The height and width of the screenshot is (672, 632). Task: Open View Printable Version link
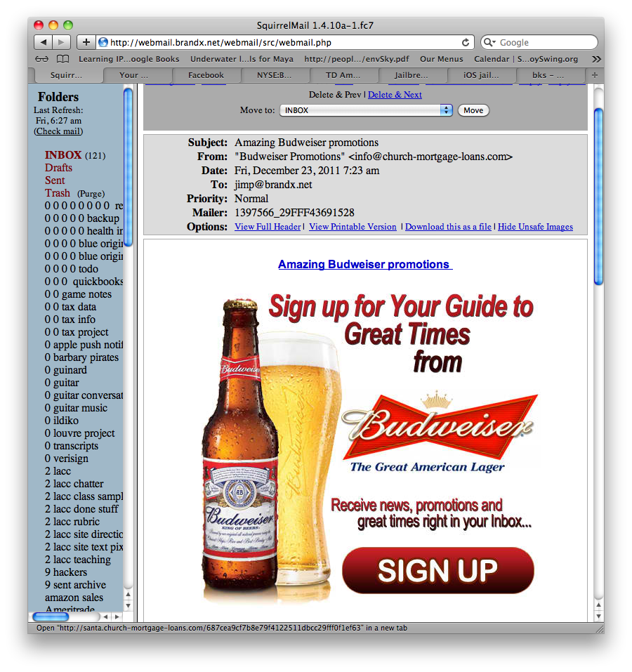tap(353, 227)
